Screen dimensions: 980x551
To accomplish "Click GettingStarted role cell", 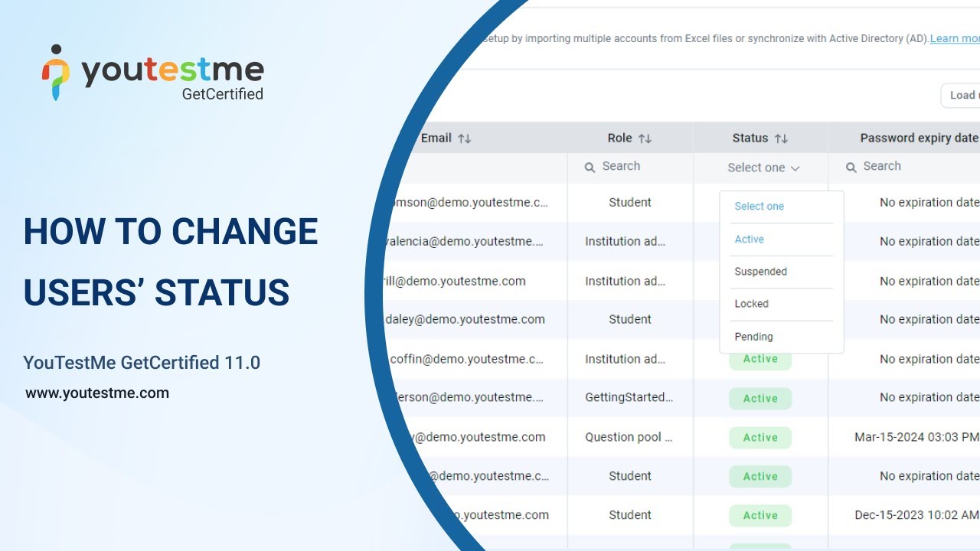I will pyautogui.click(x=629, y=397).
